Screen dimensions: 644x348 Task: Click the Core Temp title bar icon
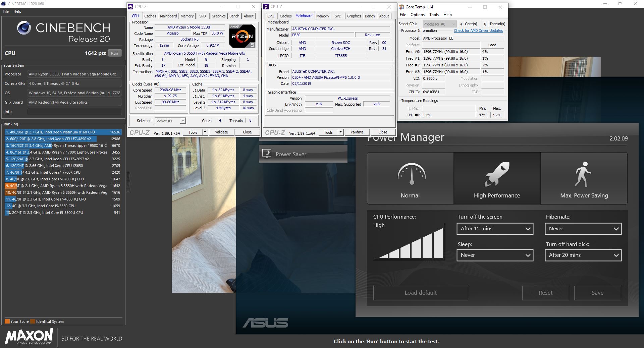[401, 7]
